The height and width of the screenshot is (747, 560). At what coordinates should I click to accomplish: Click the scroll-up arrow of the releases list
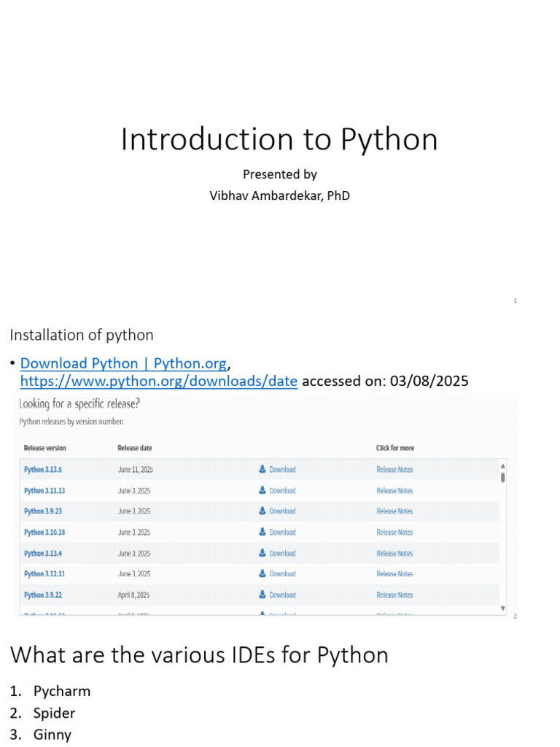coord(503,466)
